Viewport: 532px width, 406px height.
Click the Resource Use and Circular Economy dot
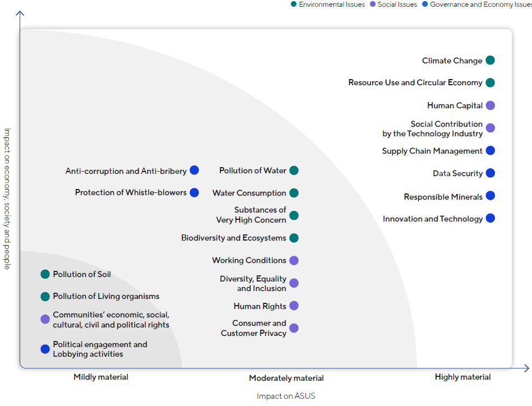(x=490, y=82)
